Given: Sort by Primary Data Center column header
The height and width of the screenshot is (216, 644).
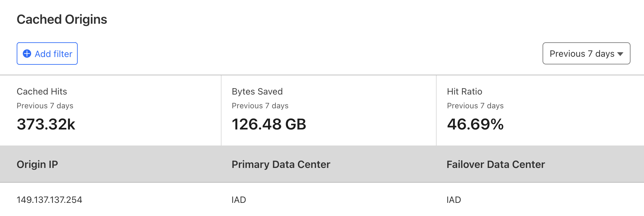Looking at the screenshot, I should pos(281,164).
